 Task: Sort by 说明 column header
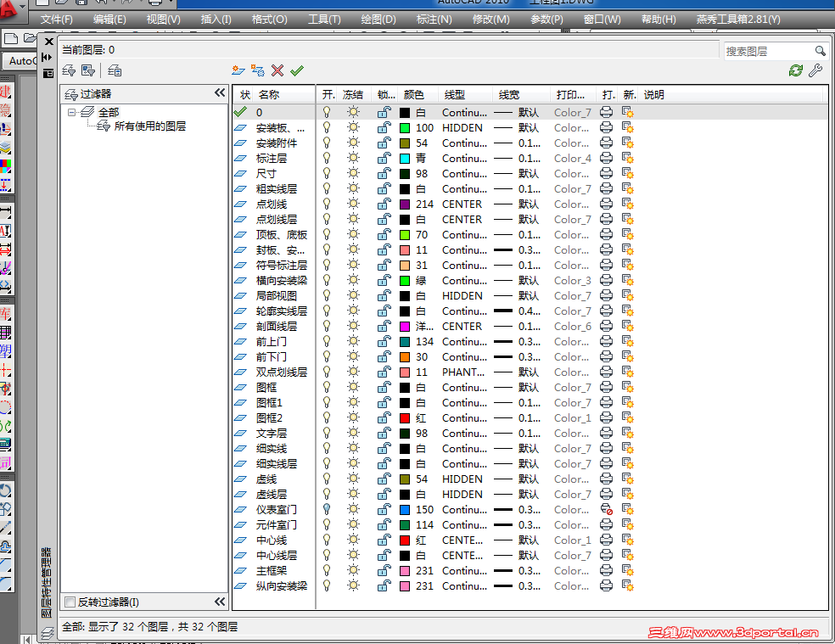pos(654,95)
